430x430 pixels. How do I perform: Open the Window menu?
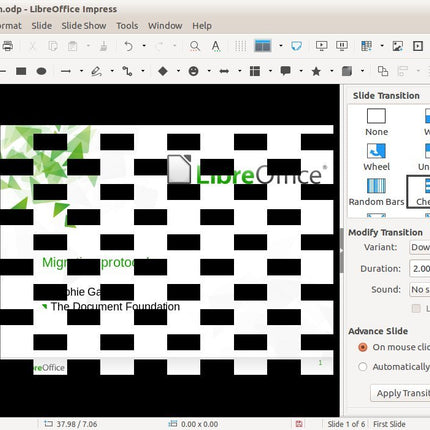coord(165,26)
